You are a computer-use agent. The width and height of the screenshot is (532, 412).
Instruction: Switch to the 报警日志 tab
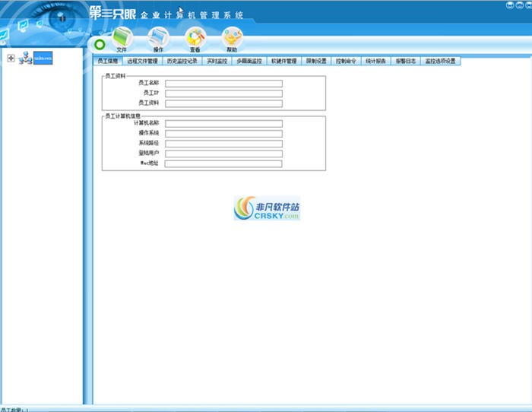coord(406,61)
